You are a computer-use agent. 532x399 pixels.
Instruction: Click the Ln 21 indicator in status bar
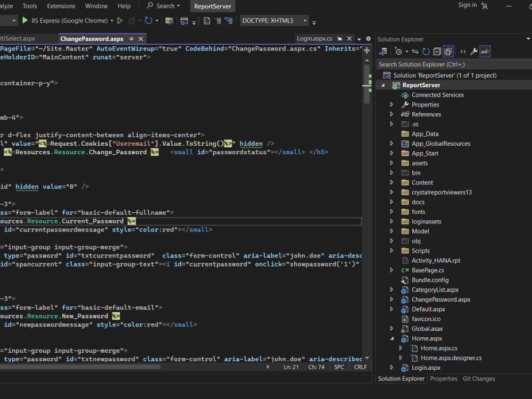click(290, 367)
